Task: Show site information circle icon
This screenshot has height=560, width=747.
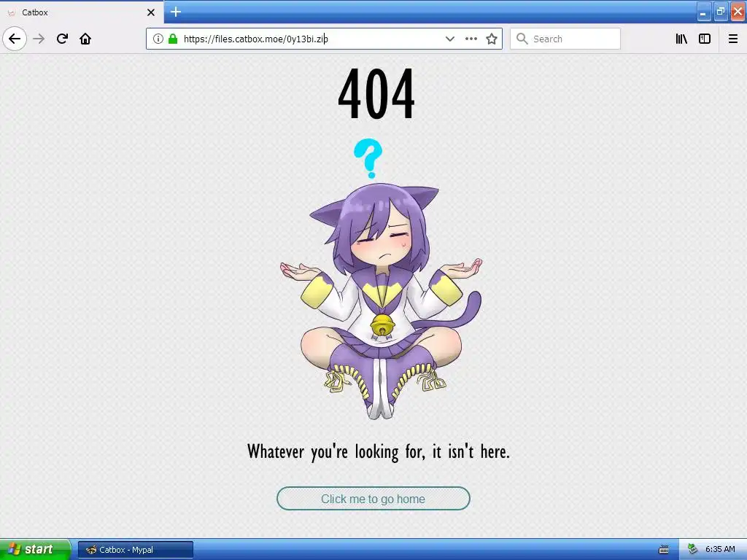Action: coord(158,39)
